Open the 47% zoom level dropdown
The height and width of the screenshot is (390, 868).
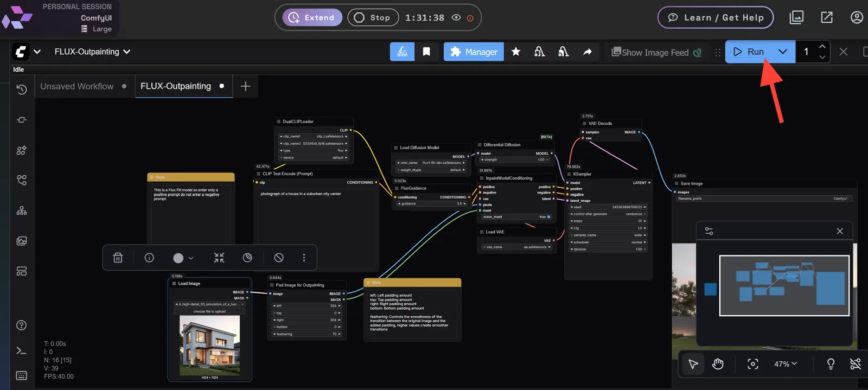click(x=785, y=364)
